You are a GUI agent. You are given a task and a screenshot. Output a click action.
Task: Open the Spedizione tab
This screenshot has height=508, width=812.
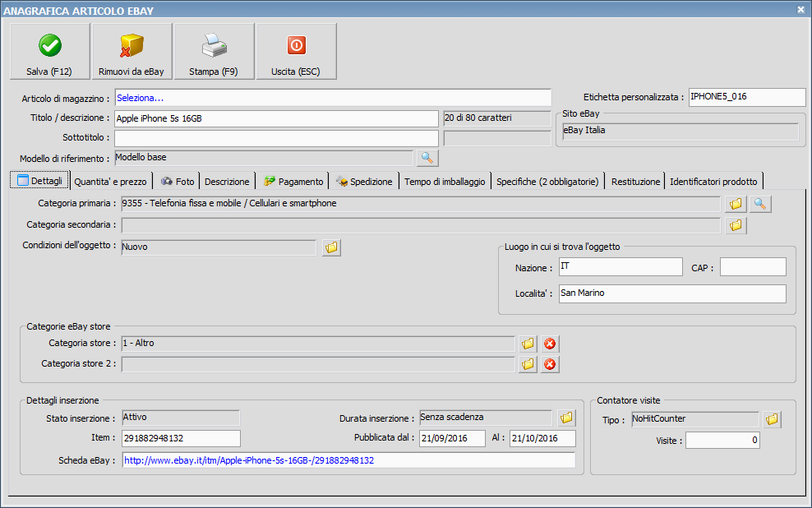365,182
